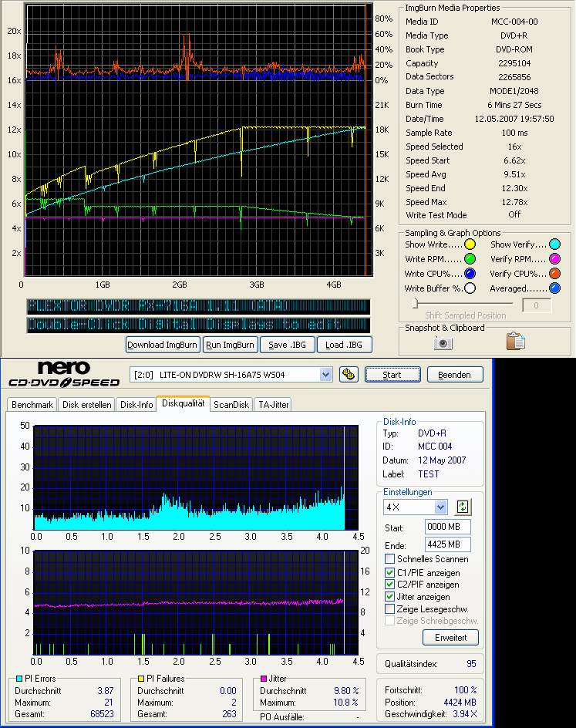Open the LITE-ON drive selection dropdown

click(326, 374)
